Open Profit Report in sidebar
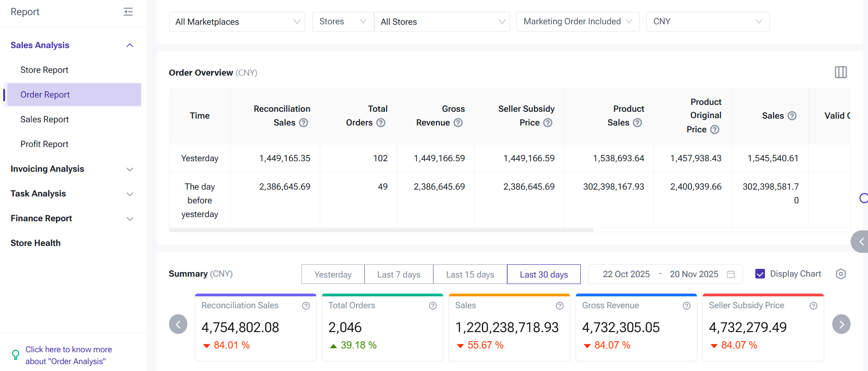 point(44,144)
